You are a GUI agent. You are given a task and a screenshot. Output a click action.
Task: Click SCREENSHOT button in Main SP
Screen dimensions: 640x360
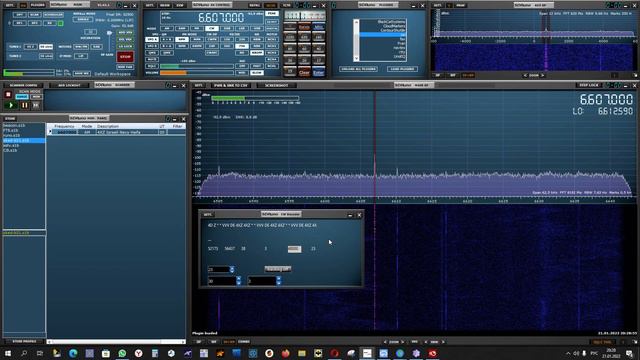point(276,85)
